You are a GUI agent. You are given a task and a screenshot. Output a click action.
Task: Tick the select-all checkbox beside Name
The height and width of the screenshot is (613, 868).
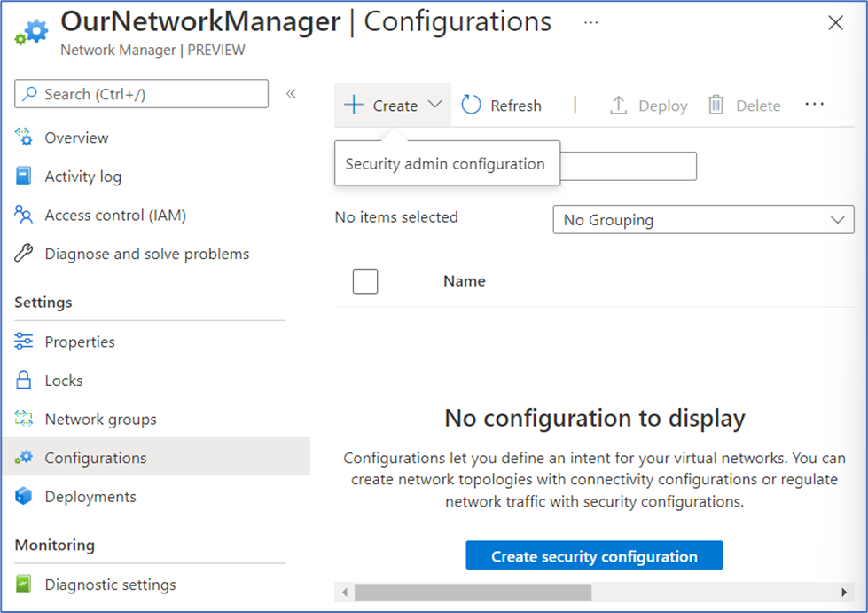[x=365, y=281]
